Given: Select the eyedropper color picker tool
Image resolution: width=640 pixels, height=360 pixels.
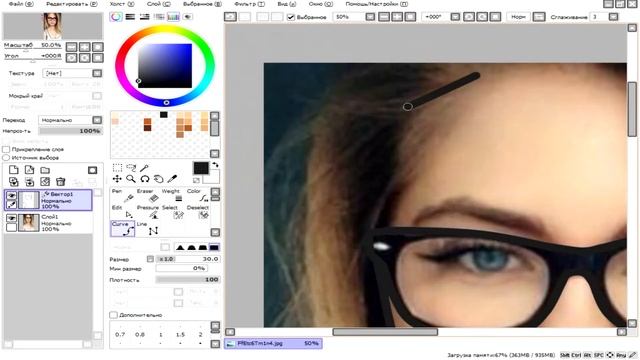Looking at the screenshot, I should [x=172, y=179].
